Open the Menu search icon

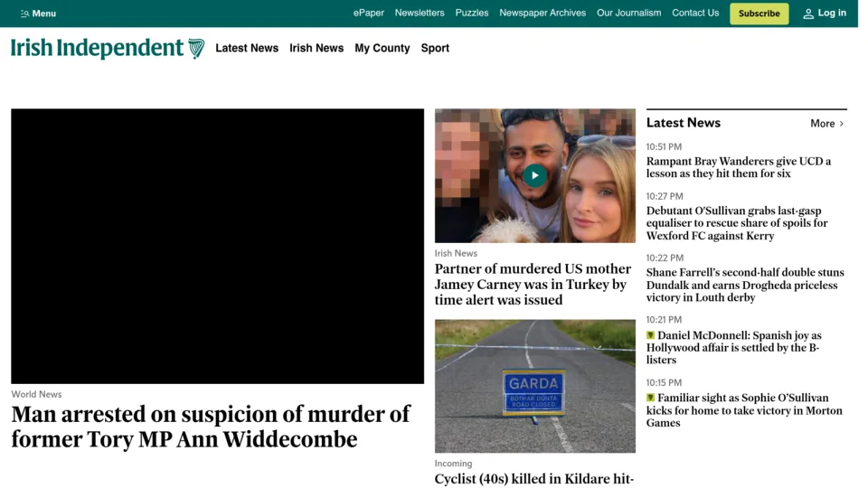pyautogui.click(x=25, y=14)
